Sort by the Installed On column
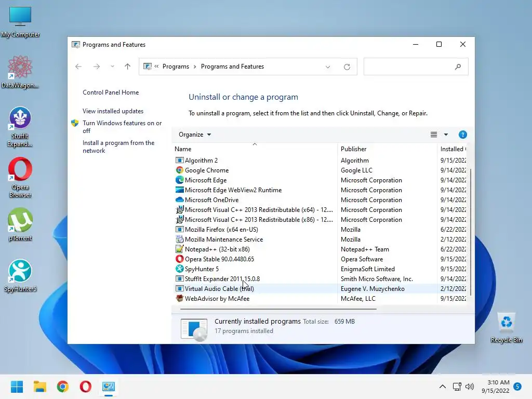Image resolution: width=532 pixels, height=399 pixels. (x=453, y=149)
